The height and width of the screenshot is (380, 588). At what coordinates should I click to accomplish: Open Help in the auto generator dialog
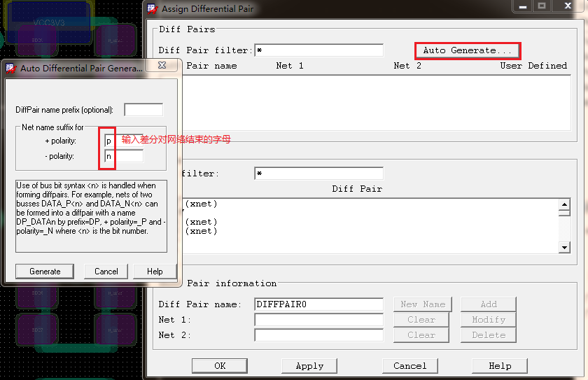tap(155, 272)
